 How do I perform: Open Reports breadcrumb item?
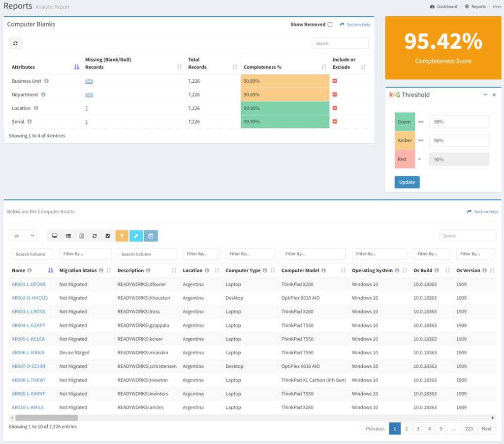coord(478,6)
